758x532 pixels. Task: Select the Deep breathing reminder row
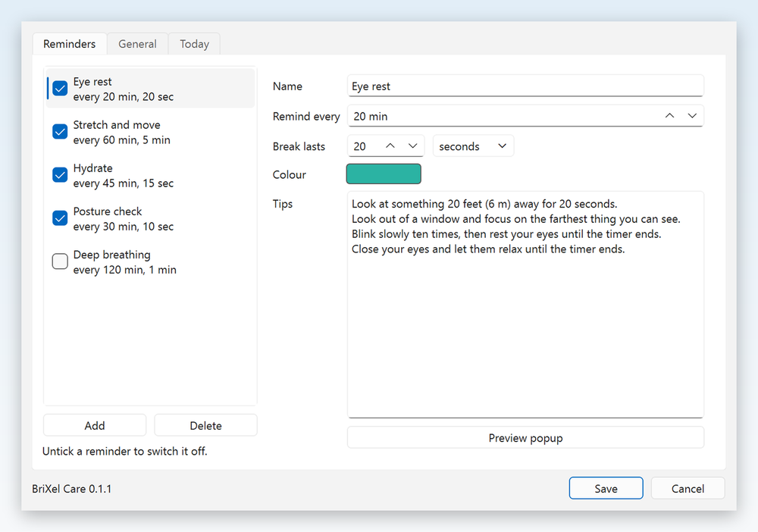pos(150,262)
